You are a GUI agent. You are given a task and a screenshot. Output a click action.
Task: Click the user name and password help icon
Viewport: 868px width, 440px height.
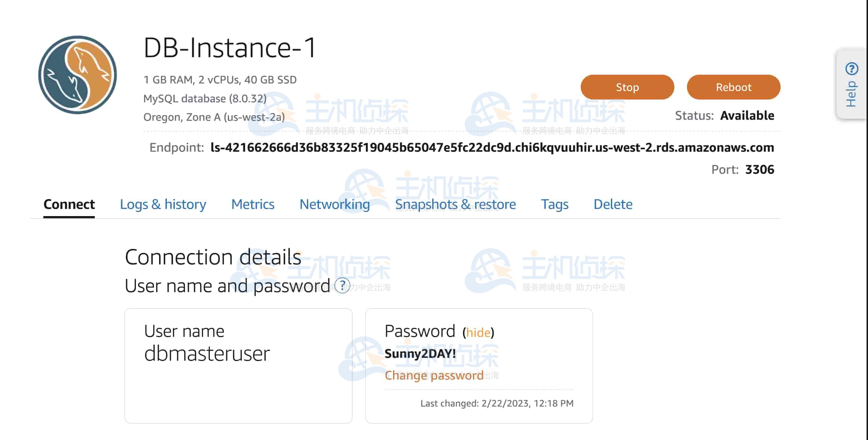pyautogui.click(x=342, y=286)
